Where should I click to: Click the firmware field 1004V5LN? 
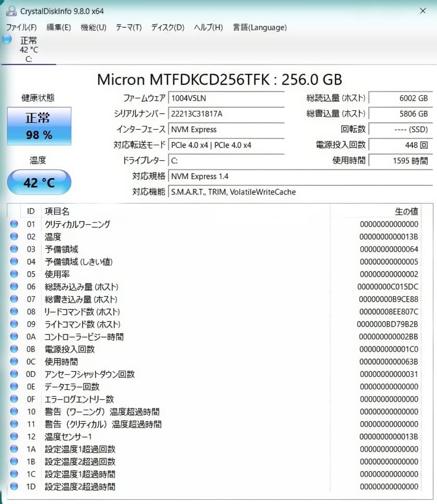[226, 98]
